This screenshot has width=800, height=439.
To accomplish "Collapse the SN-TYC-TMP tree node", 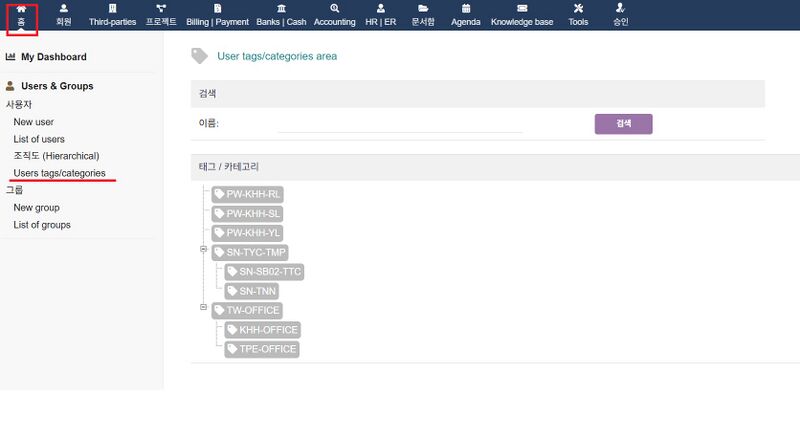I will pos(203,250).
